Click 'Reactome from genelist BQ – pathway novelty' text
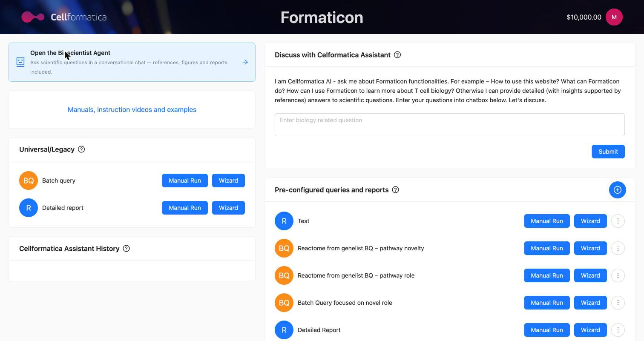This screenshot has width=644, height=341. (x=361, y=248)
